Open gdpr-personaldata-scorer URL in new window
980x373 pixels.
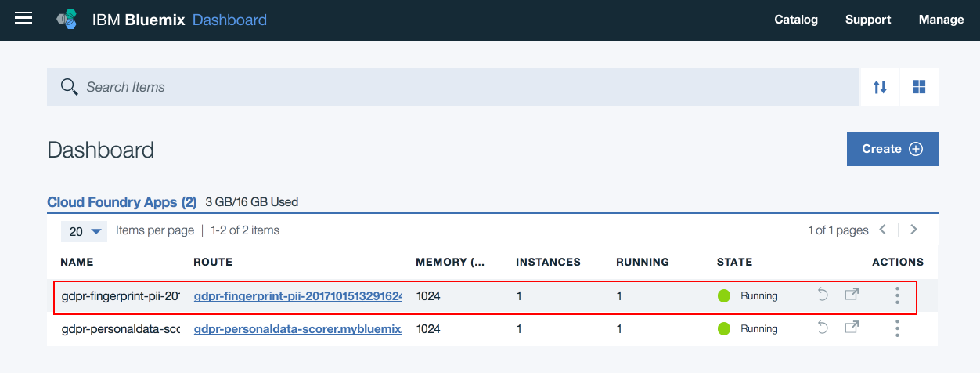[x=852, y=328]
